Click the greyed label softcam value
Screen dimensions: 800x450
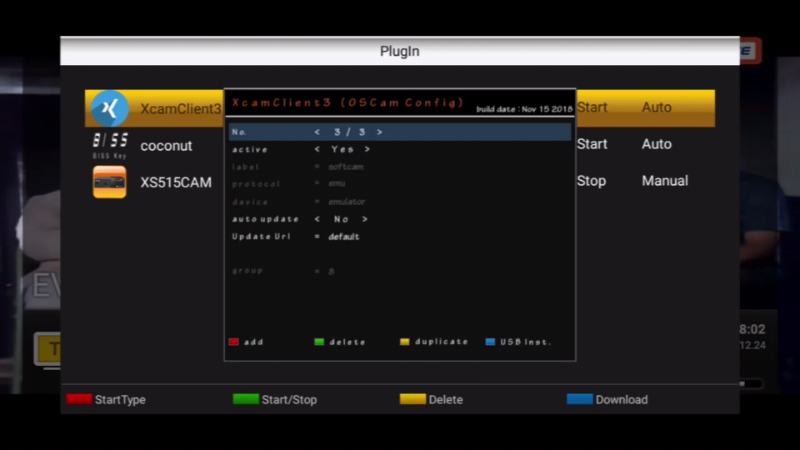(x=346, y=167)
